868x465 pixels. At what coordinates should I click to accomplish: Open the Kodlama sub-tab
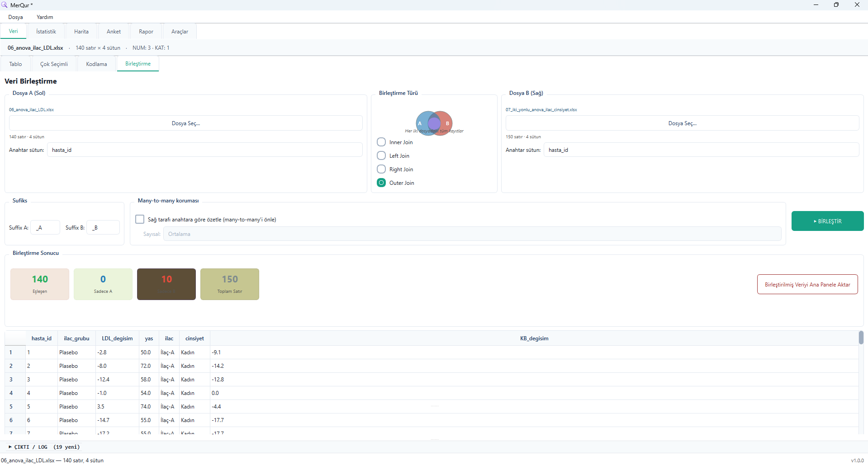[96, 64]
